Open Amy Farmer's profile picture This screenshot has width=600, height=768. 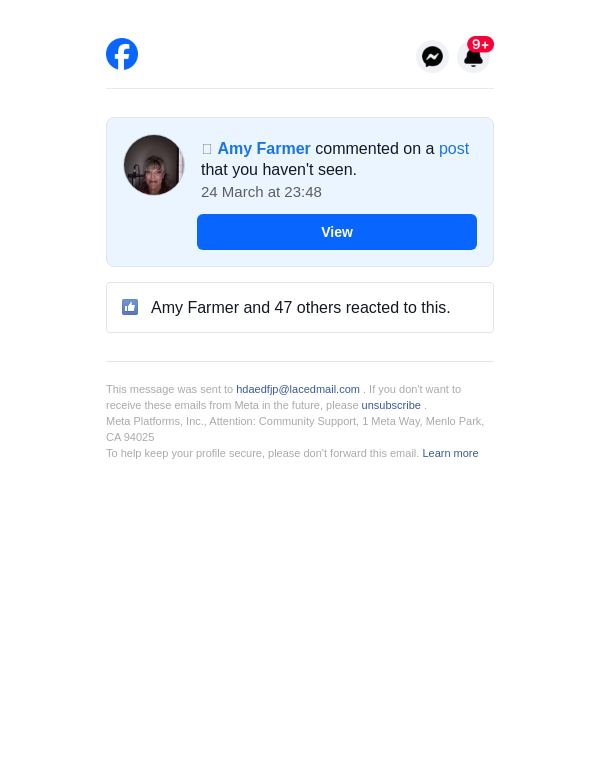[x=154, y=165]
